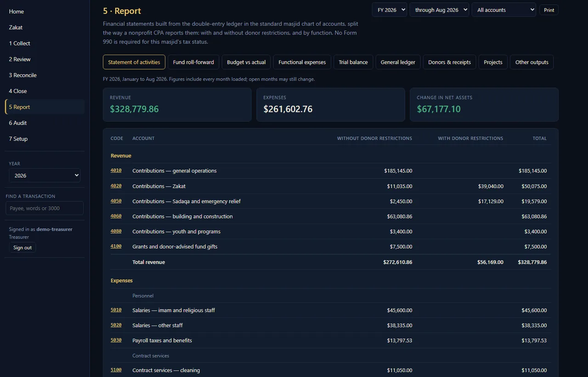Open step 4 Close in sidebar

(45, 91)
